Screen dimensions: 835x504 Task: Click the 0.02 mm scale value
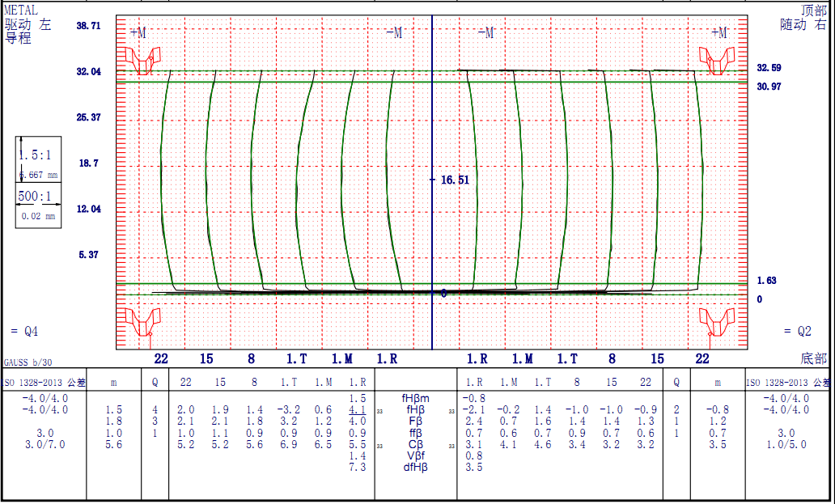(x=38, y=216)
